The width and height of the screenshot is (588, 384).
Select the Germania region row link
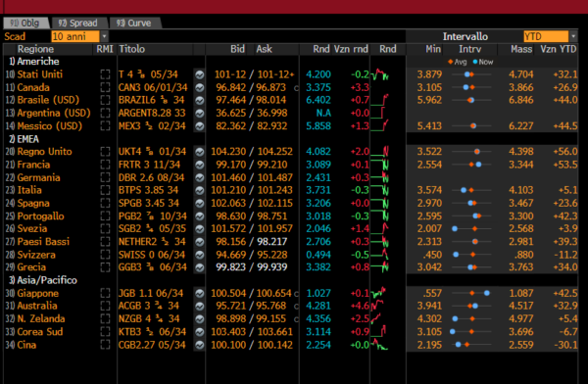click(38, 177)
